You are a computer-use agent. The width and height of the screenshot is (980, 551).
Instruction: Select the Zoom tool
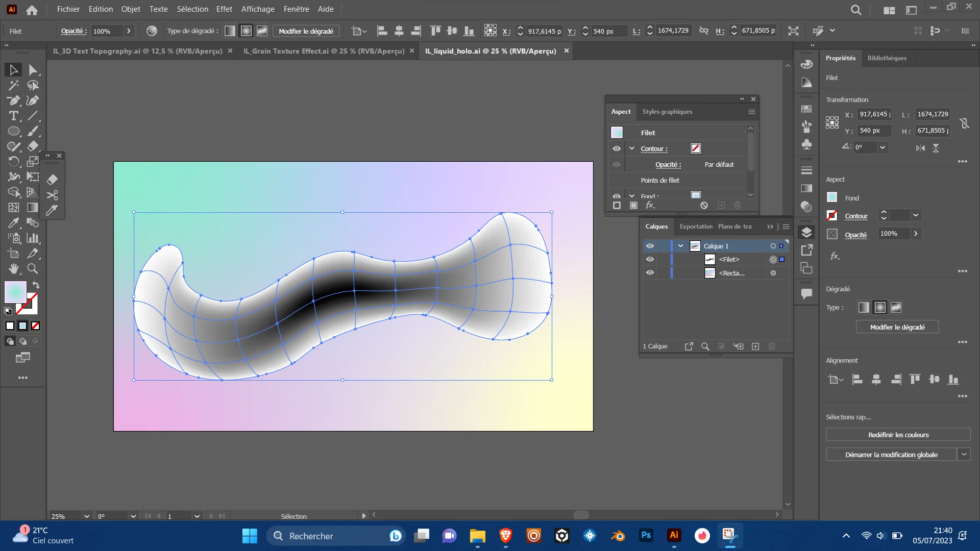tap(33, 269)
